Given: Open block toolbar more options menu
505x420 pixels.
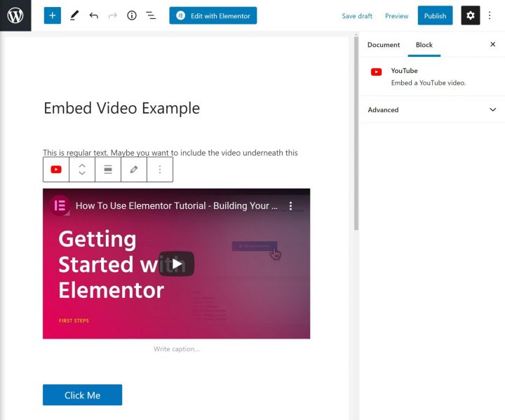Looking at the screenshot, I should click(x=160, y=170).
